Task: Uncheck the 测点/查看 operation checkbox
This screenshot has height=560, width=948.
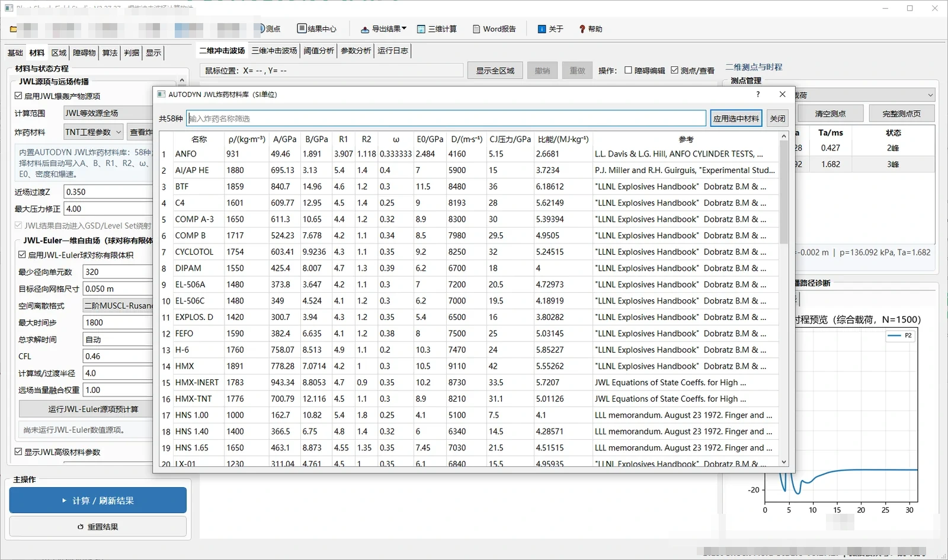Action: (674, 70)
